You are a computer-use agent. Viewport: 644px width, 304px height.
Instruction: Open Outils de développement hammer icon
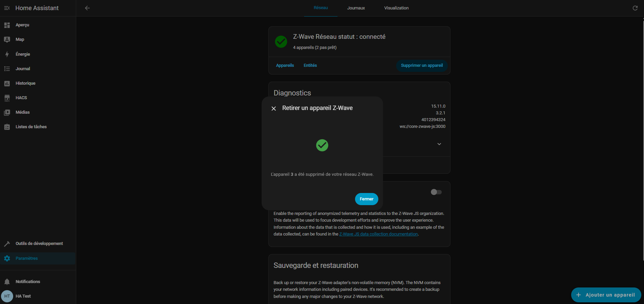pos(7,244)
